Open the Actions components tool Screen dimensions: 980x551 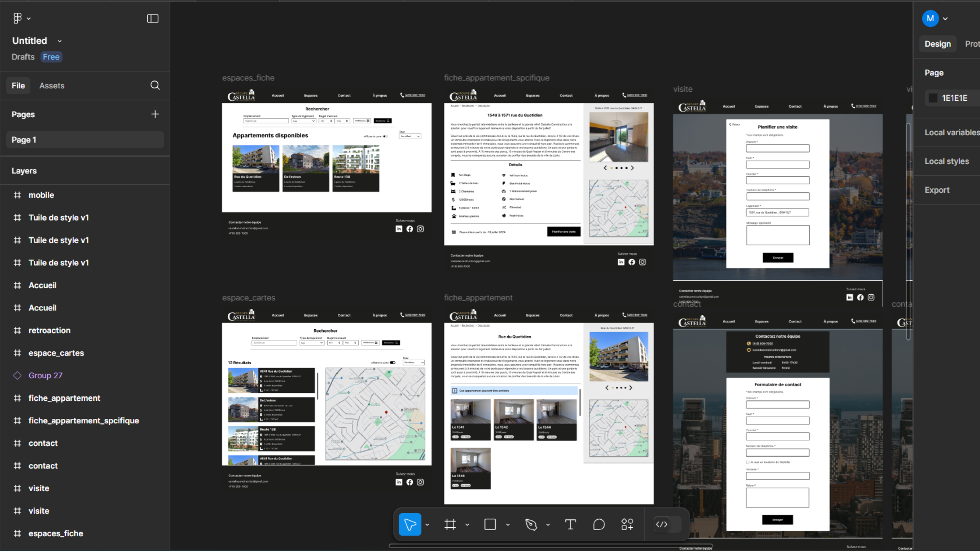[627, 524]
